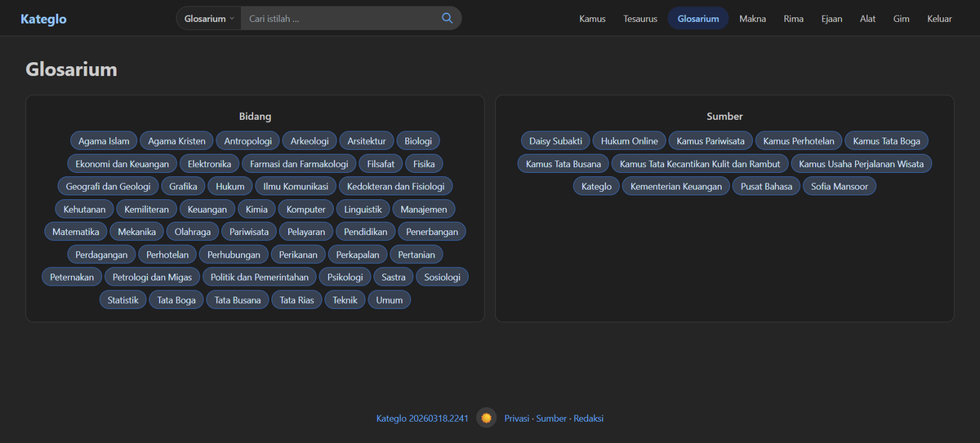The width and height of the screenshot is (980, 443).
Task: Open the Kamus Tata Boga source
Action: (x=887, y=141)
